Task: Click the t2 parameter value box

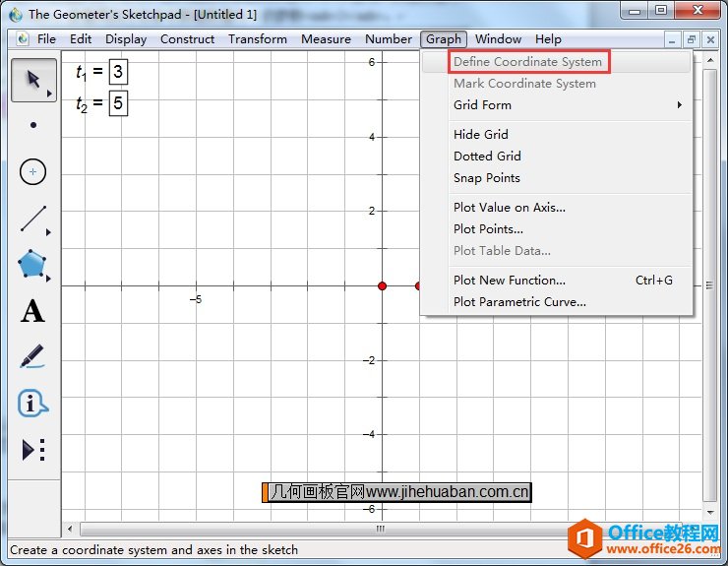Action: pos(118,102)
